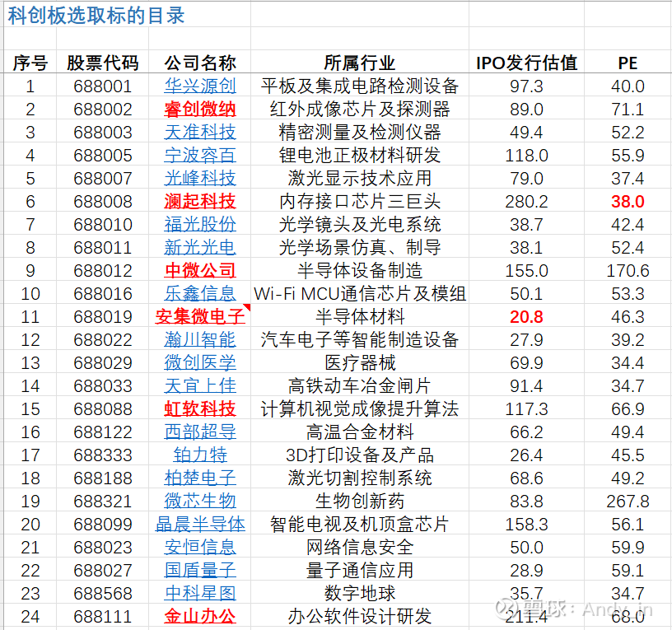Open the 天准科技 company link
672x630 pixels.
click(x=200, y=132)
